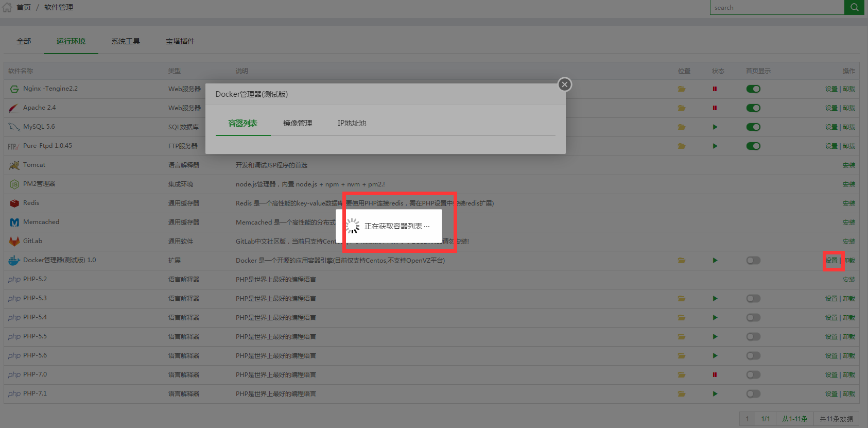This screenshot has height=428, width=868.
Task: Click the Memcached software name
Action: tap(41, 222)
